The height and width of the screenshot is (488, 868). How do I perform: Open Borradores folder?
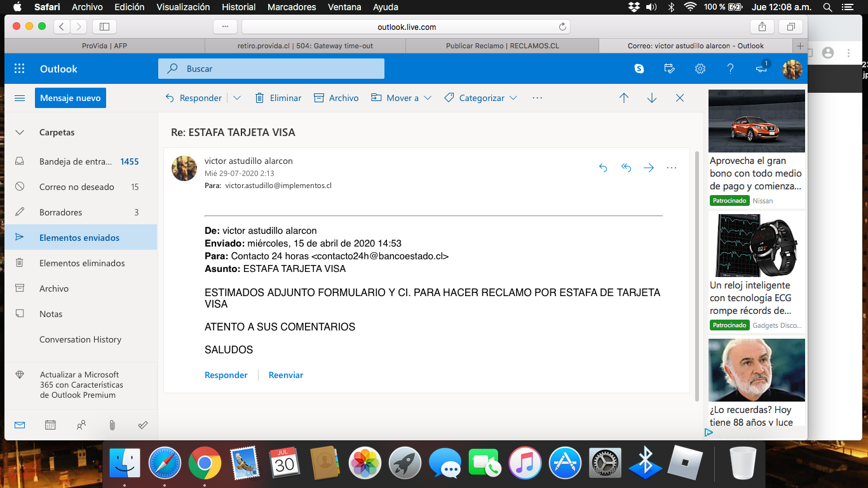pos(81,212)
